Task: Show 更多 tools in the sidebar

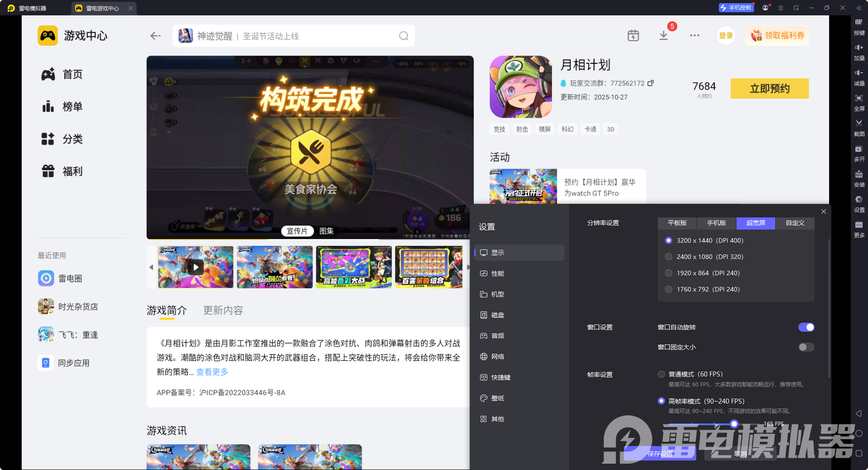Action: pos(859,229)
